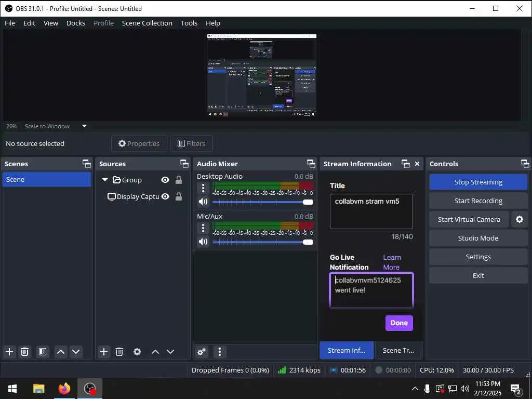Open the Edit menu
Screen dimensions: 532x399
click(29, 23)
